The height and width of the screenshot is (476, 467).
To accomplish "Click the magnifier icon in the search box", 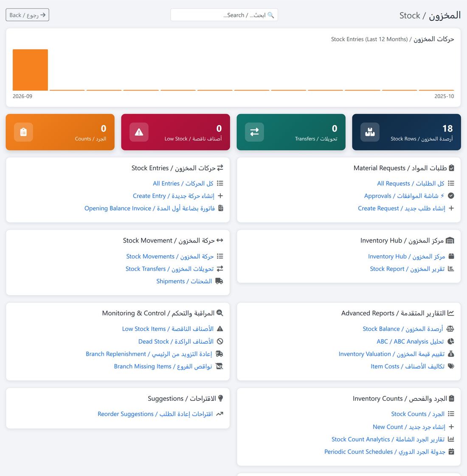I will (x=271, y=15).
